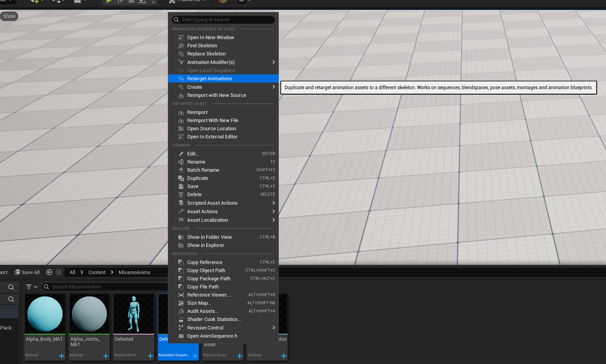606x364 pixels.
Task: Expand the Asset Actions submenu
Action: click(x=273, y=212)
